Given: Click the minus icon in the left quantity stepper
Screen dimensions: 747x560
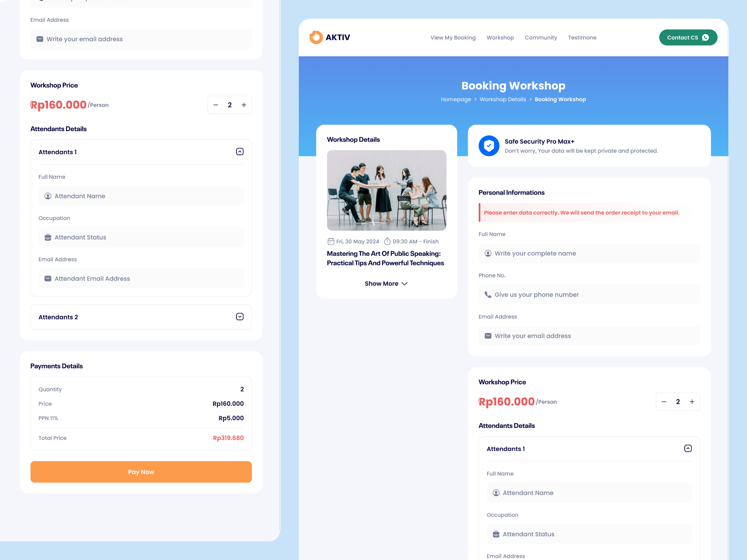Looking at the screenshot, I should pyautogui.click(x=215, y=105).
